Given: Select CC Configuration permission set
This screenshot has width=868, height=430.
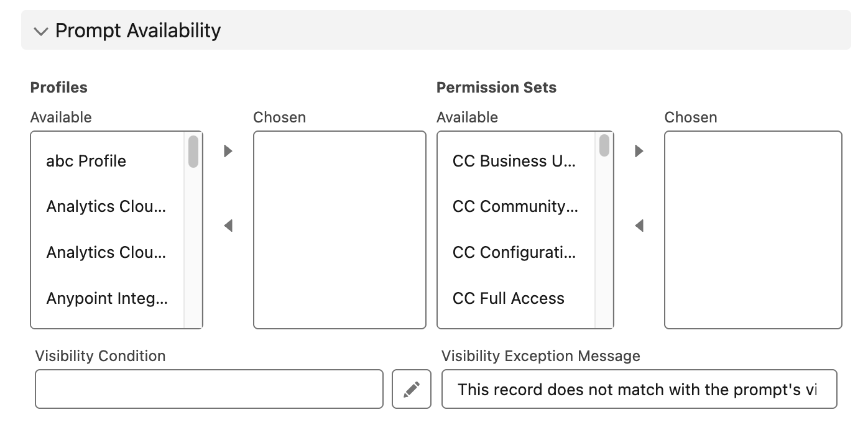Looking at the screenshot, I should pyautogui.click(x=514, y=253).
